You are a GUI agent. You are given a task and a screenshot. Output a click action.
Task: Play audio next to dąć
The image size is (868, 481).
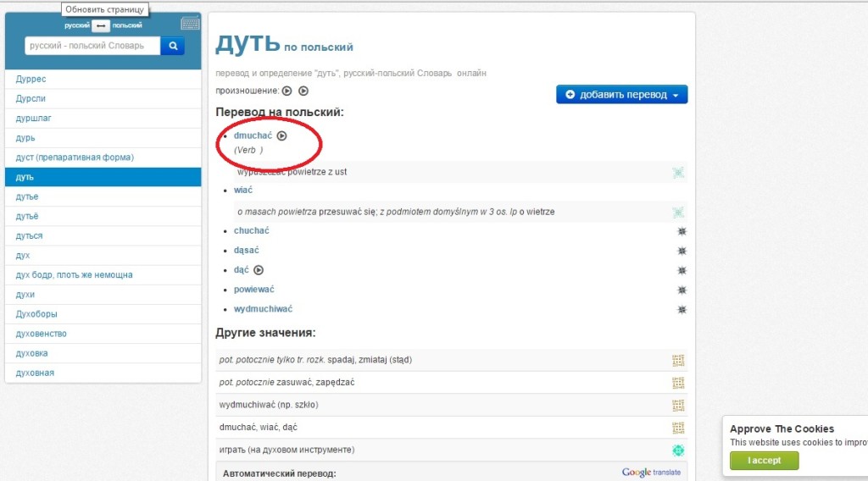259,270
